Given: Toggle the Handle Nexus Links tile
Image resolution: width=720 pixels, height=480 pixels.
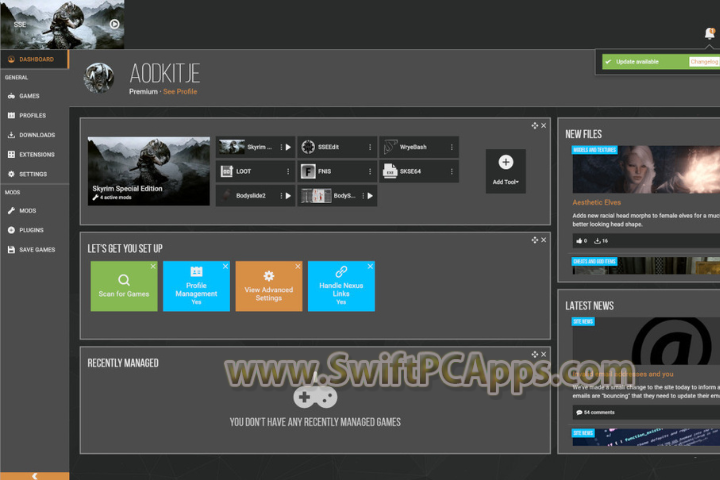Looking at the screenshot, I should tap(341, 286).
